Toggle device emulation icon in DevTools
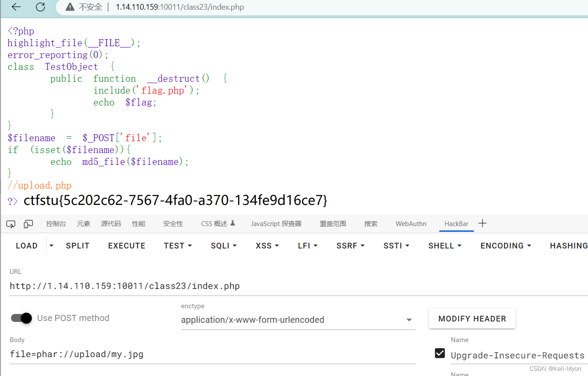Image resolution: width=588 pixels, height=376 pixels. pos(29,224)
